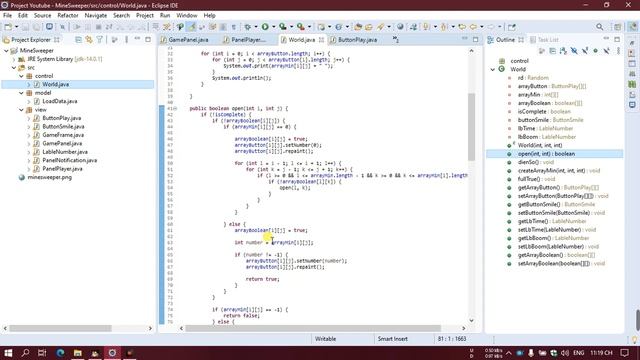640x360 pixels.
Task: Toggle Hide Fields in Outline toolbar
Action: click(x=574, y=51)
